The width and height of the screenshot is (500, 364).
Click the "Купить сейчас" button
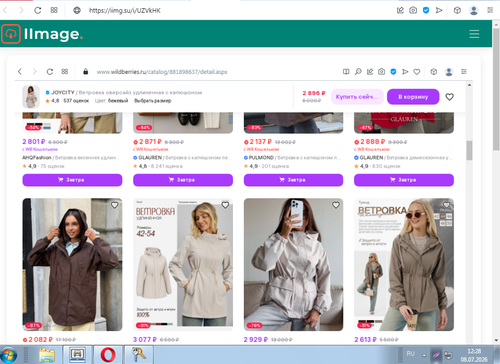(357, 97)
